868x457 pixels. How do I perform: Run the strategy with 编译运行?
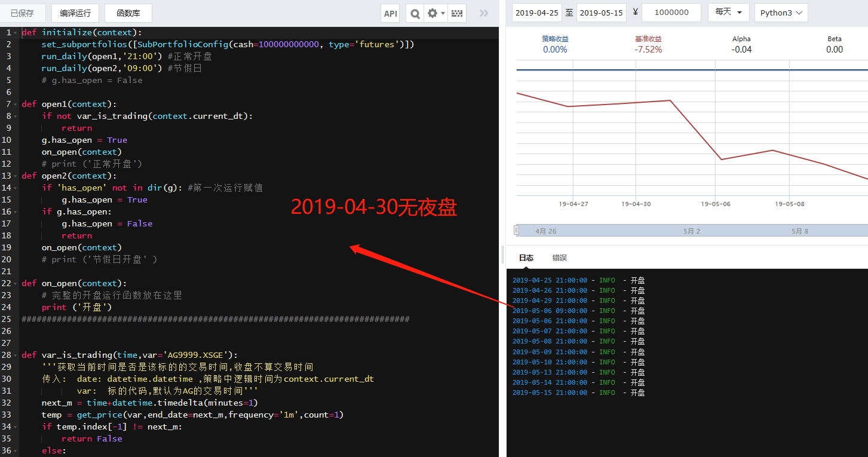(x=75, y=13)
